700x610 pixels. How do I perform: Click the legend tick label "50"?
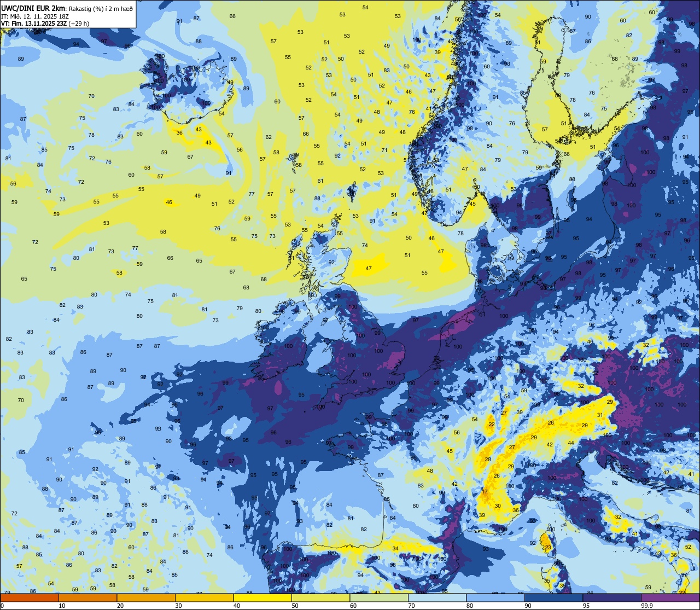[295, 606]
